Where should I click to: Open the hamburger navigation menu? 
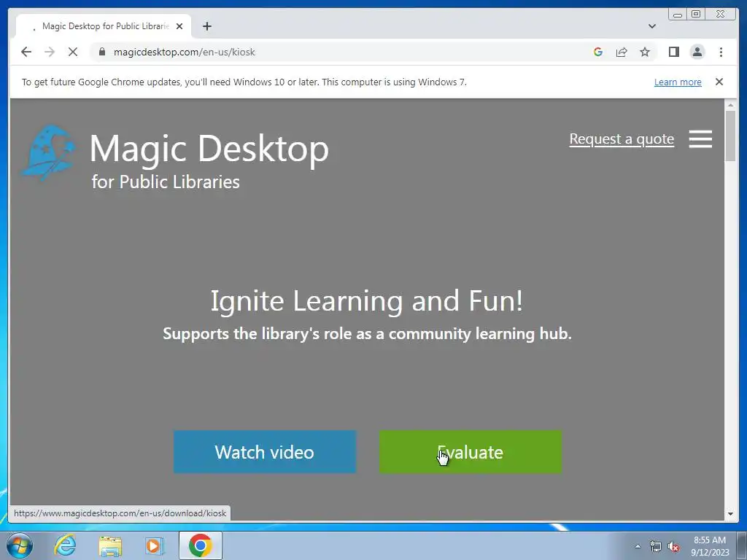[700, 139]
